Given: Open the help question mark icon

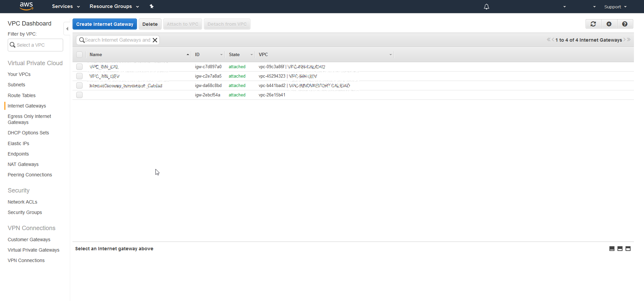Looking at the screenshot, I should [625, 24].
